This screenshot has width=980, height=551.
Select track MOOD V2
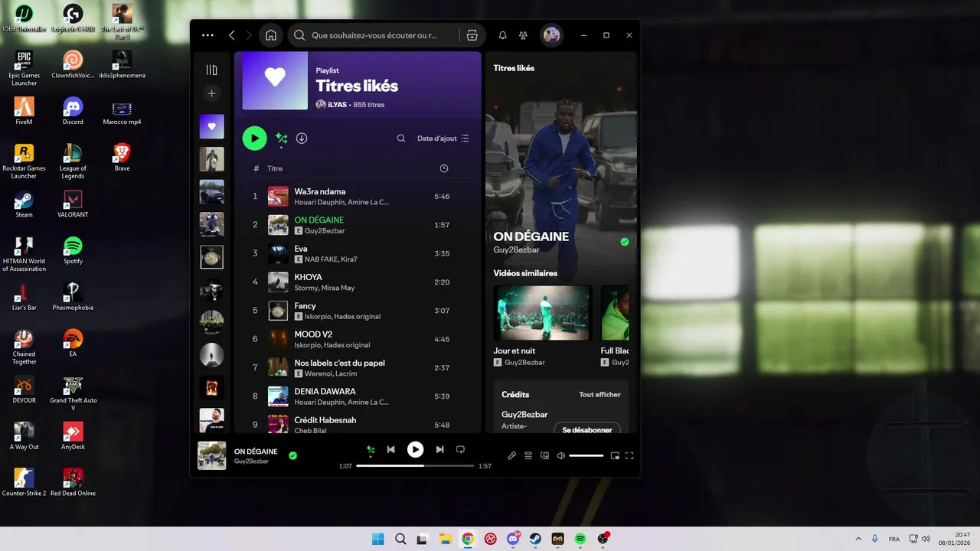tap(358, 339)
